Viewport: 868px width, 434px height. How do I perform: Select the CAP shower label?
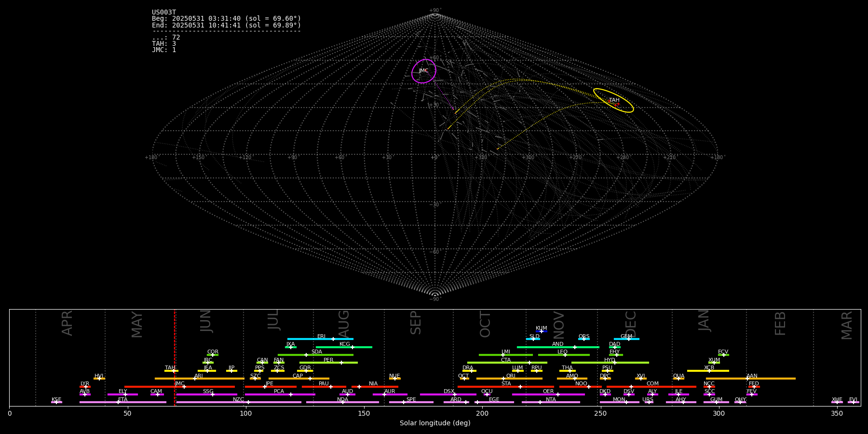tap(298, 376)
